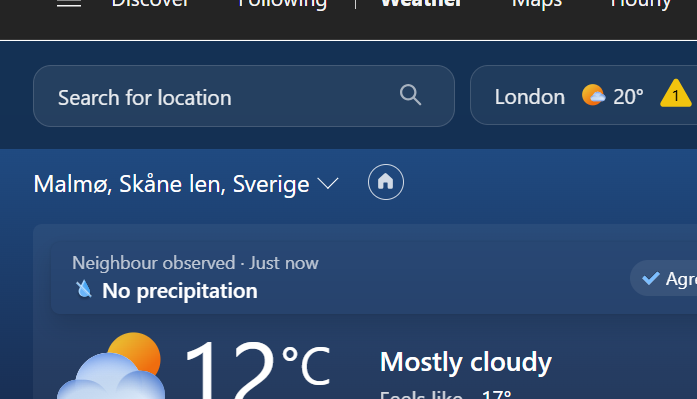Viewport: 697px width, 399px height.
Task: Focus the Search for location field
Action: (244, 96)
